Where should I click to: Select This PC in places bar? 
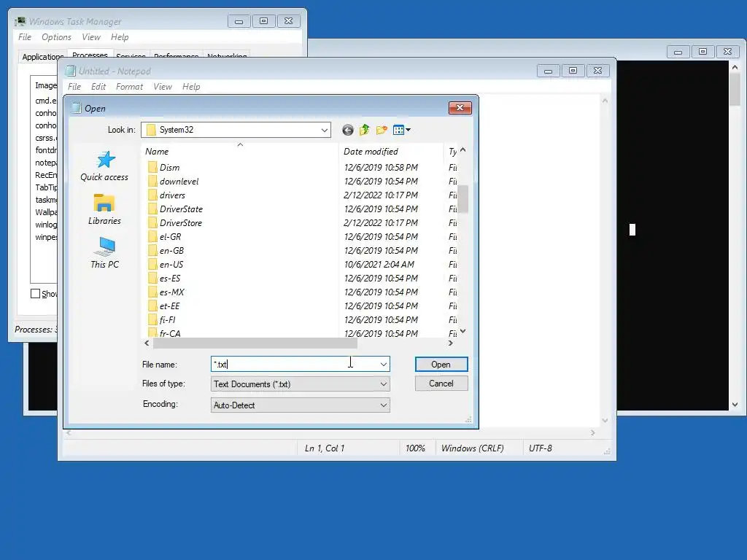pos(104,253)
